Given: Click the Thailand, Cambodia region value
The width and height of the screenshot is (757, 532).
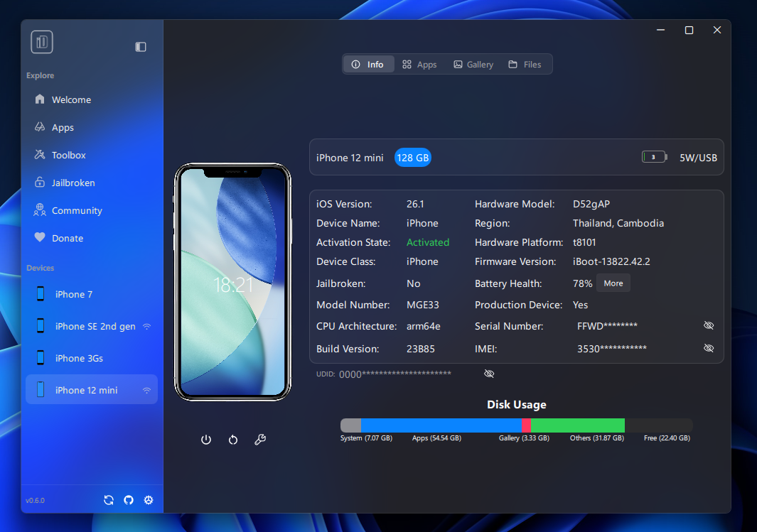Looking at the screenshot, I should [x=618, y=223].
